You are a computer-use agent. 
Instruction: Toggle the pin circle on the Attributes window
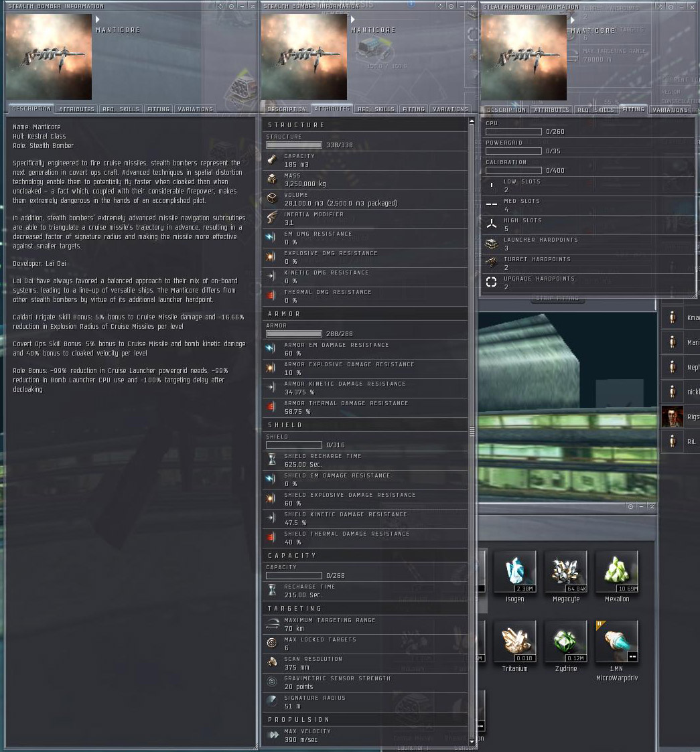[x=451, y=6]
